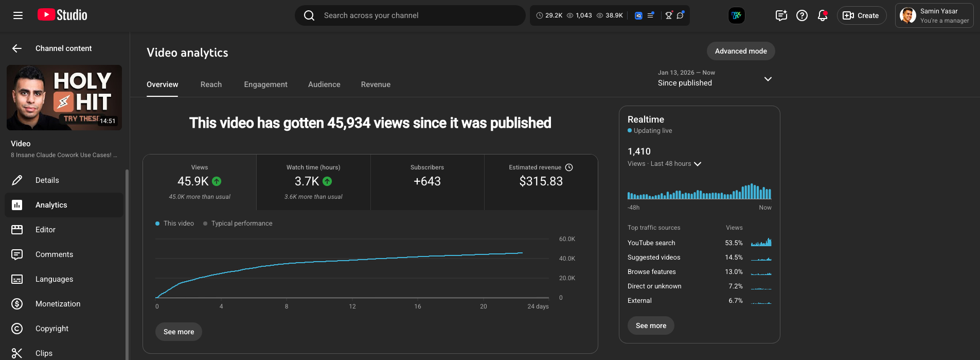Screen dimensions: 980x360
Task: Click See more in the Realtime card
Action: tap(651, 325)
